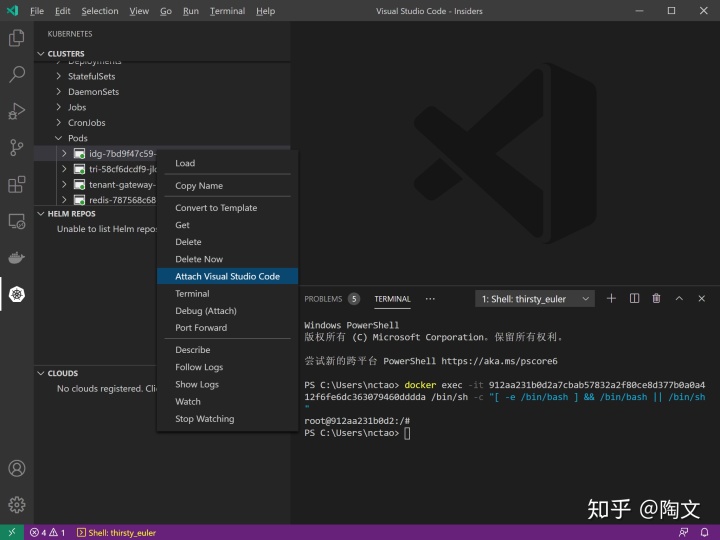The width and height of the screenshot is (720, 540).
Task: Kill terminal with trash icon
Action: pos(657,298)
